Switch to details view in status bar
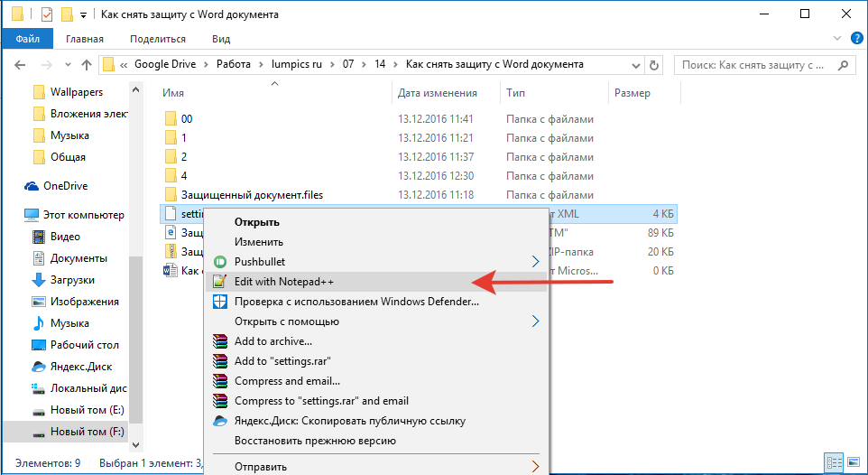 click(835, 463)
